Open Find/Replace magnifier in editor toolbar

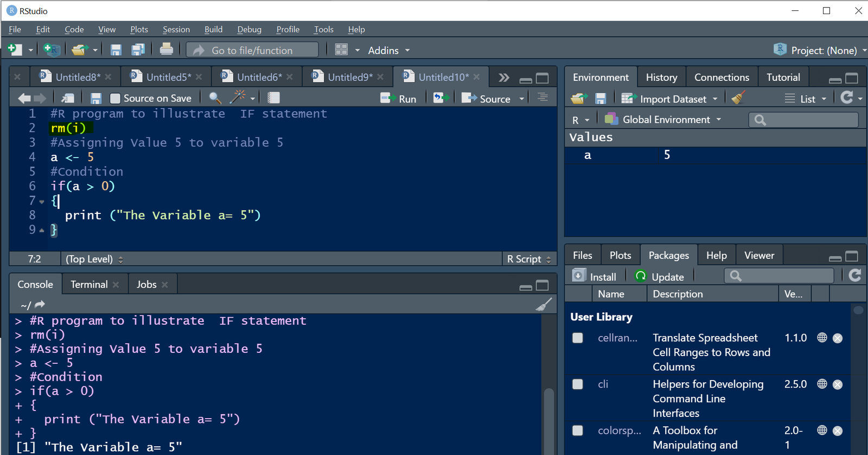[x=215, y=98]
